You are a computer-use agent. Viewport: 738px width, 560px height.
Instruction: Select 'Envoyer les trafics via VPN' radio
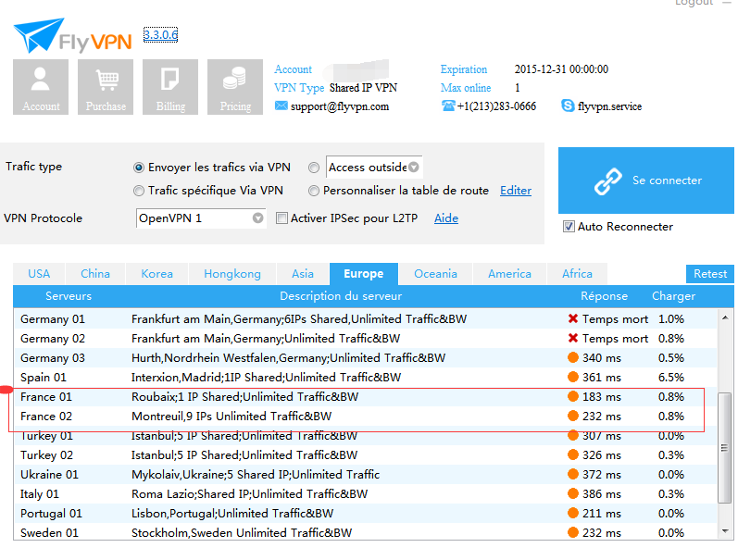pos(138,168)
